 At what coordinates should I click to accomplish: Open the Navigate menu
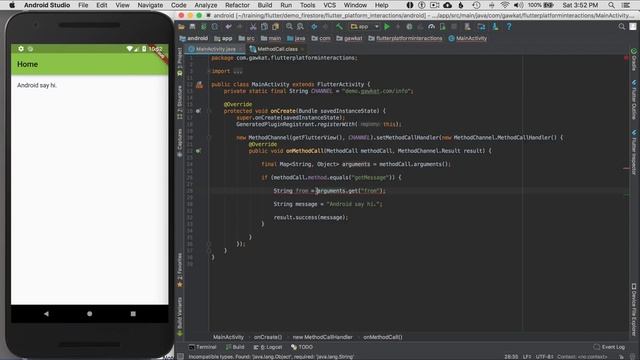(x=150, y=5)
